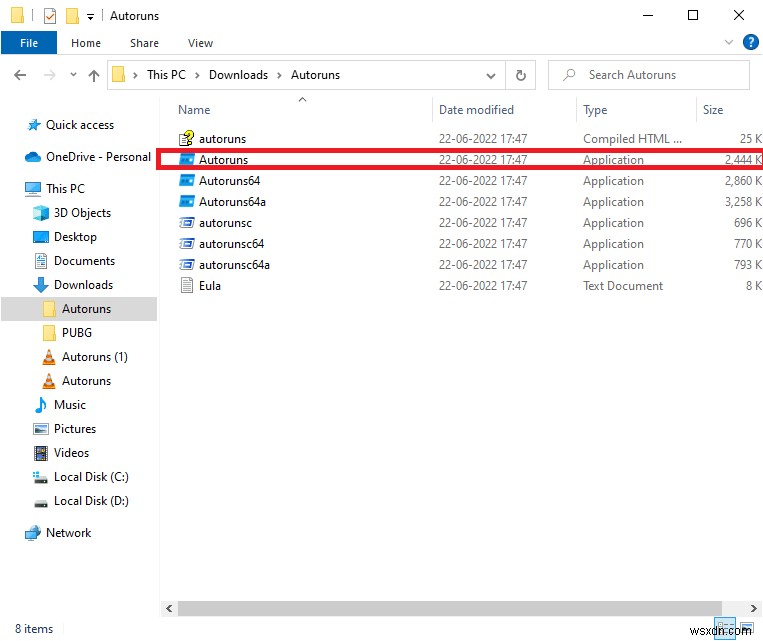Go forward to the next folder
763x641 pixels.
click(49, 75)
